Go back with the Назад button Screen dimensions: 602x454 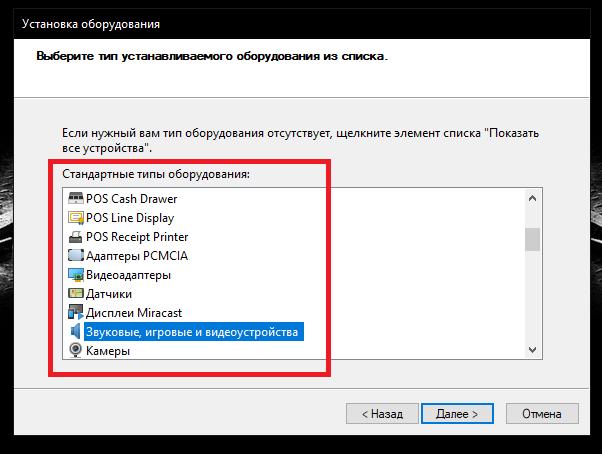point(382,414)
